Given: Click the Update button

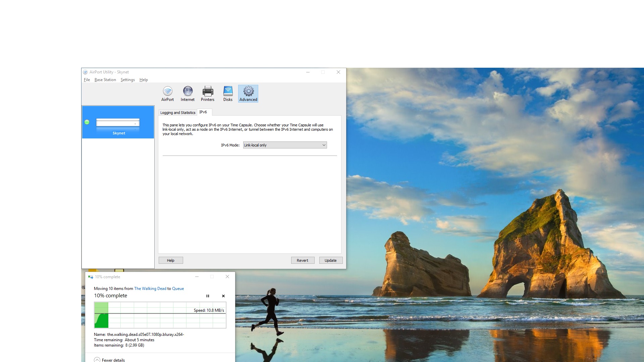Looking at the screenshot, I should coord(330,260).
